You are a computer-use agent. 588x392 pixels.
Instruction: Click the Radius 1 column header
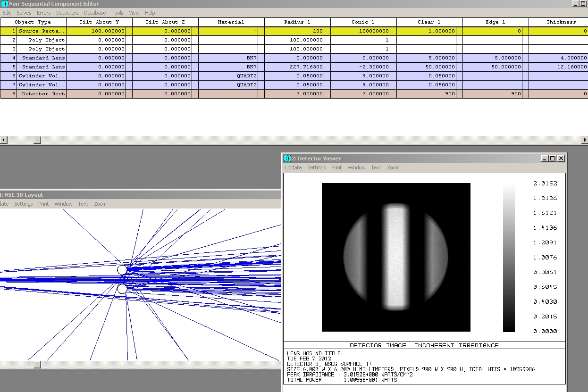297,22
